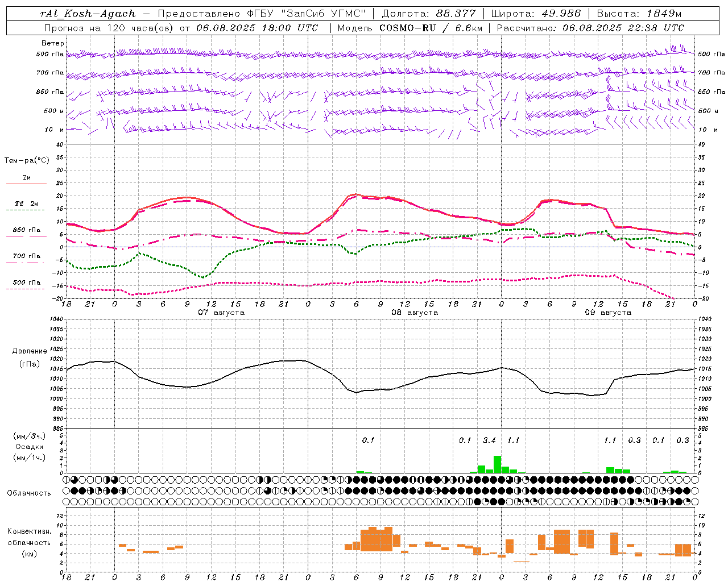Click the '10 м' wind level label on left
The image size is (728, 582).
55,130
